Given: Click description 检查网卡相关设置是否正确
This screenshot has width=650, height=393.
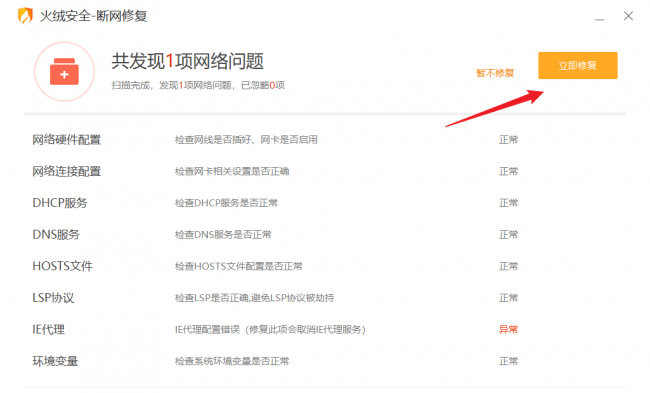Looking at the screenshot, I should pos(232,171).
